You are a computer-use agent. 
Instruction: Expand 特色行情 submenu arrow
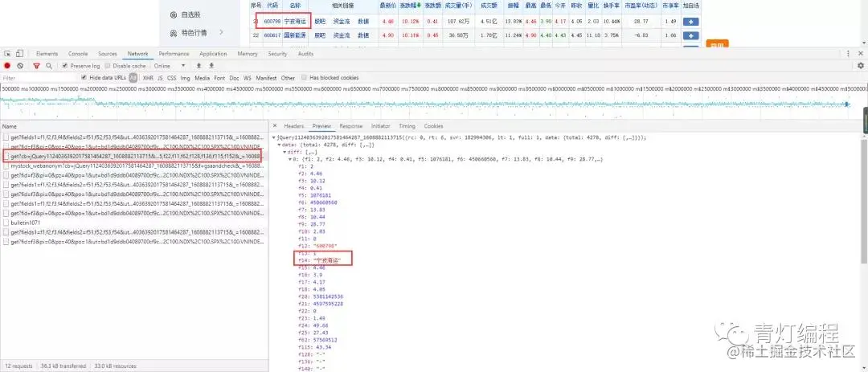pyautogui.click(x=222, y=33)
